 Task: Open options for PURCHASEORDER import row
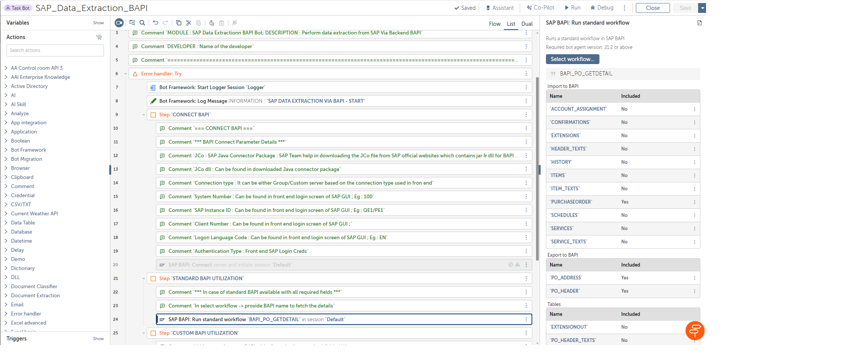coord(695,202)
